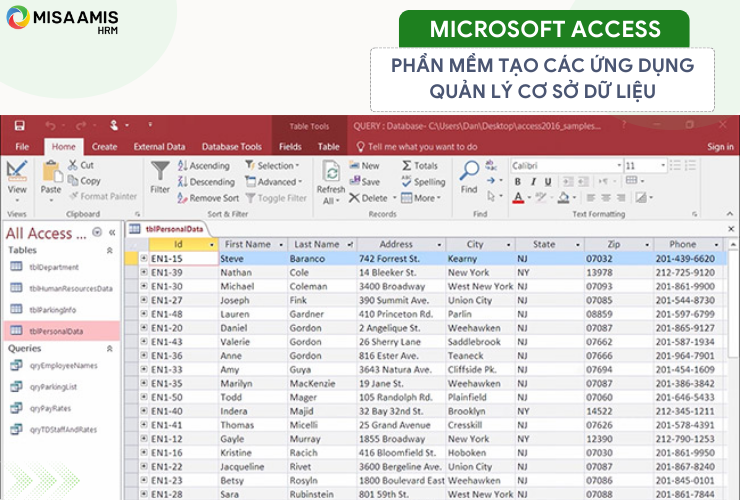Switch to the Database Tools tab
This screenshot has height=500, width=740.
pyautogui.click(x=232, y=147)
